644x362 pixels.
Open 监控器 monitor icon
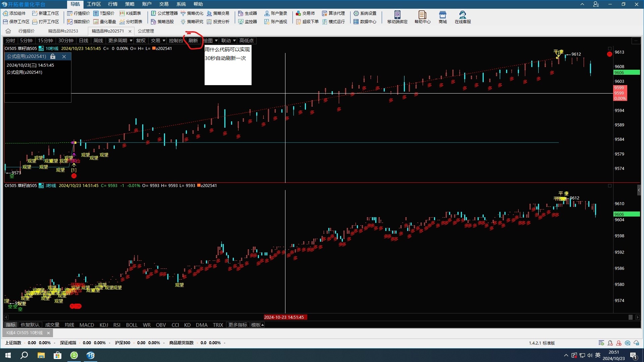click(241, 22)
